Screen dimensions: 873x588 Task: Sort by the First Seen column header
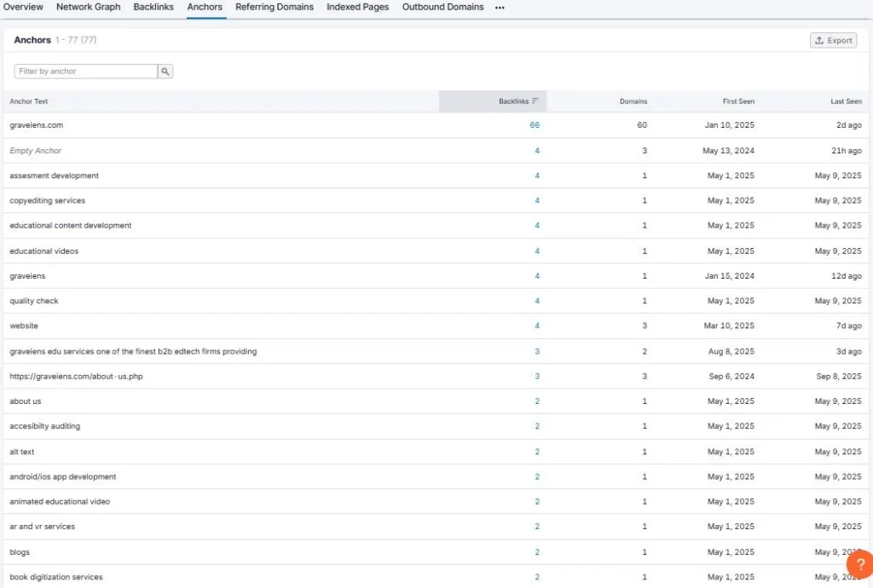click(x=738, y=101)
